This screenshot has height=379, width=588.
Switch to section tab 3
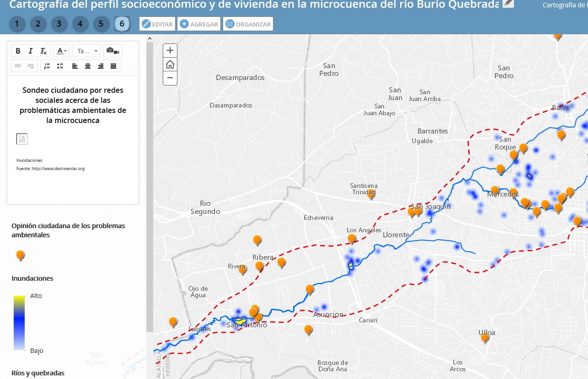59,24
